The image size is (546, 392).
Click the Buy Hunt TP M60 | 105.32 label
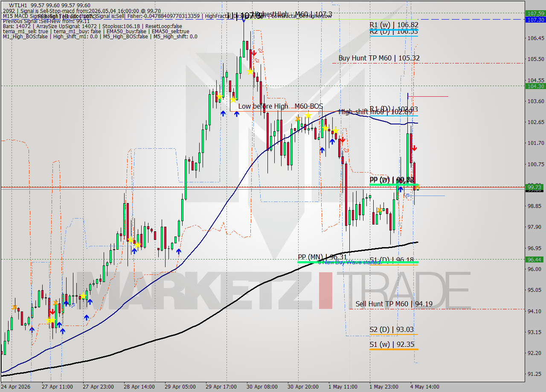click(379, 58)
